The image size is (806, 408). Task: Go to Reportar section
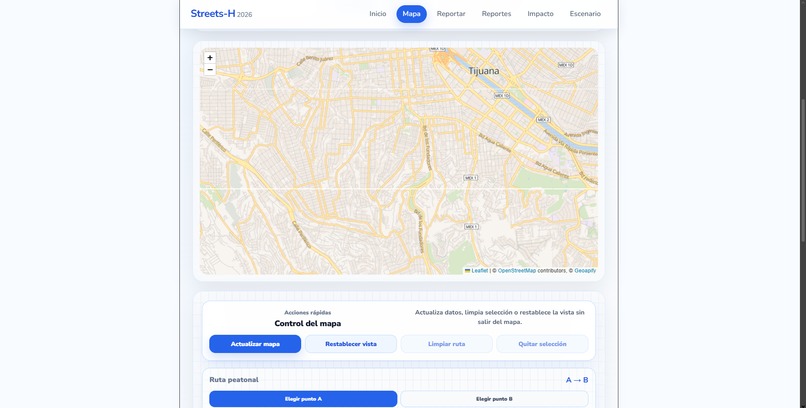pyautogui.click(x=451, y=14)
